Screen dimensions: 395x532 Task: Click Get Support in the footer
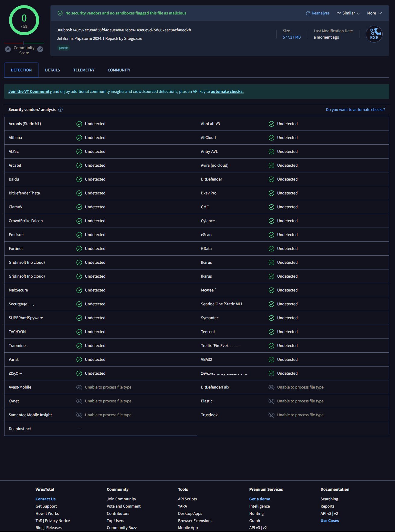(46, 506)
